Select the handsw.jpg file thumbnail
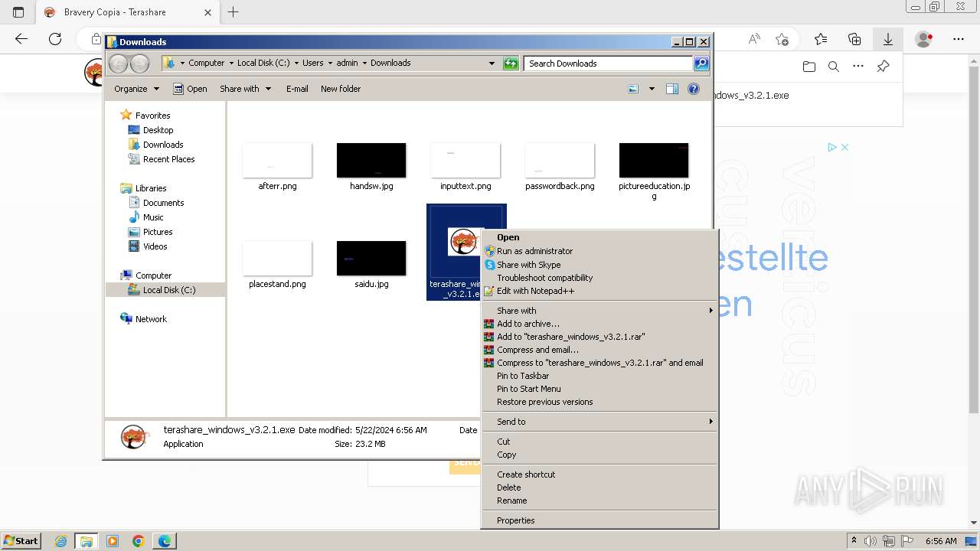The height and width of the screenshot is (551, 980). click(371, 161)
